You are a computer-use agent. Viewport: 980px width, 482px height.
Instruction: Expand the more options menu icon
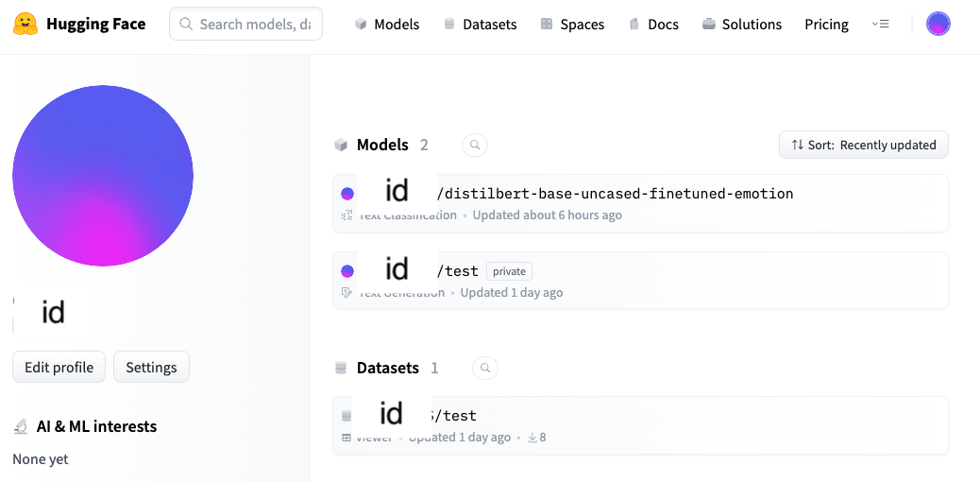point(880,25)
